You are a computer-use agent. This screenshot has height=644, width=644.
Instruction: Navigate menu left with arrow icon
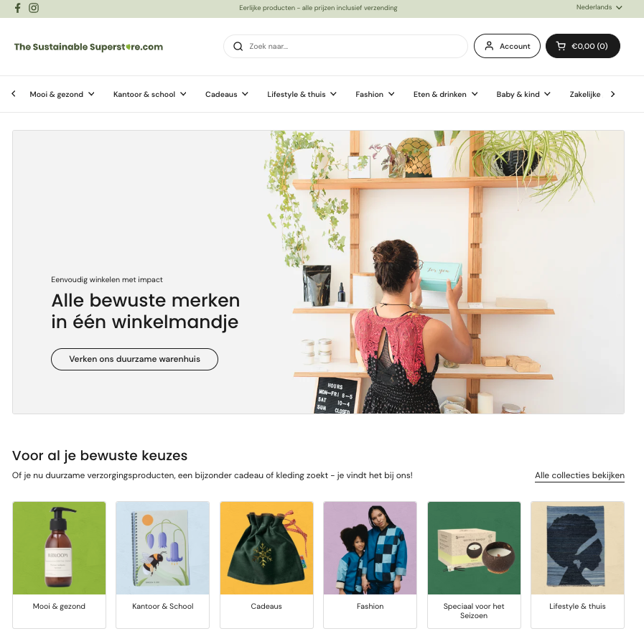coord(14,93)
